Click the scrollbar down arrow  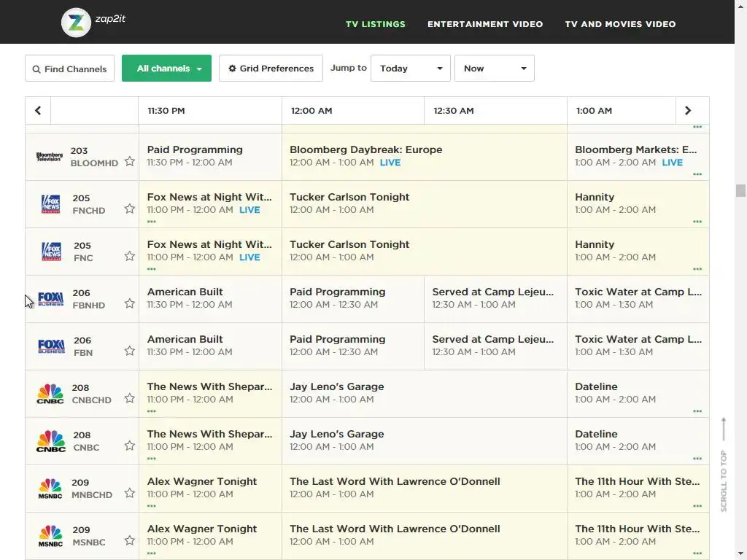(740, 555)
